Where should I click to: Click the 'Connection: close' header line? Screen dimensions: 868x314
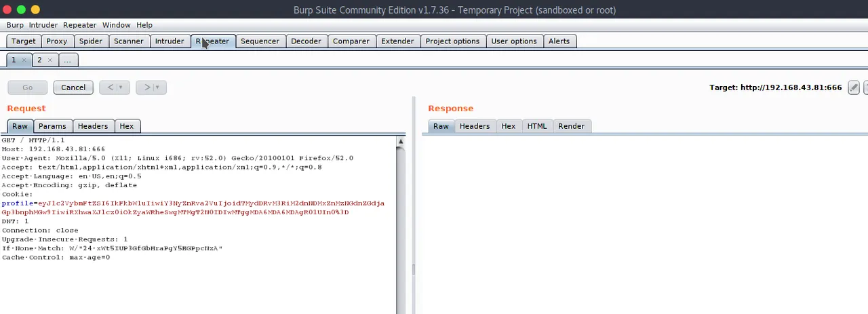pyautogui.click(x=39, y=231)
